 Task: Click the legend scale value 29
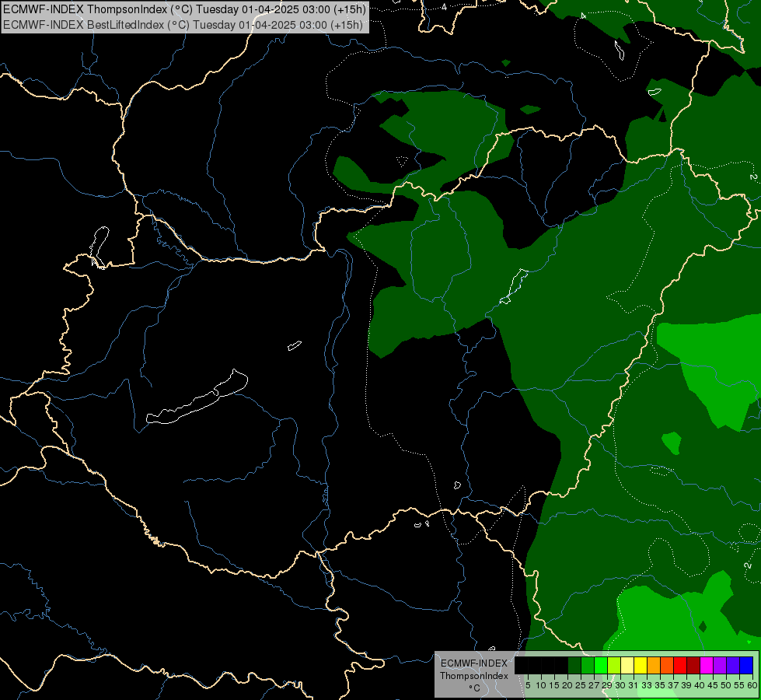[606, 685]
